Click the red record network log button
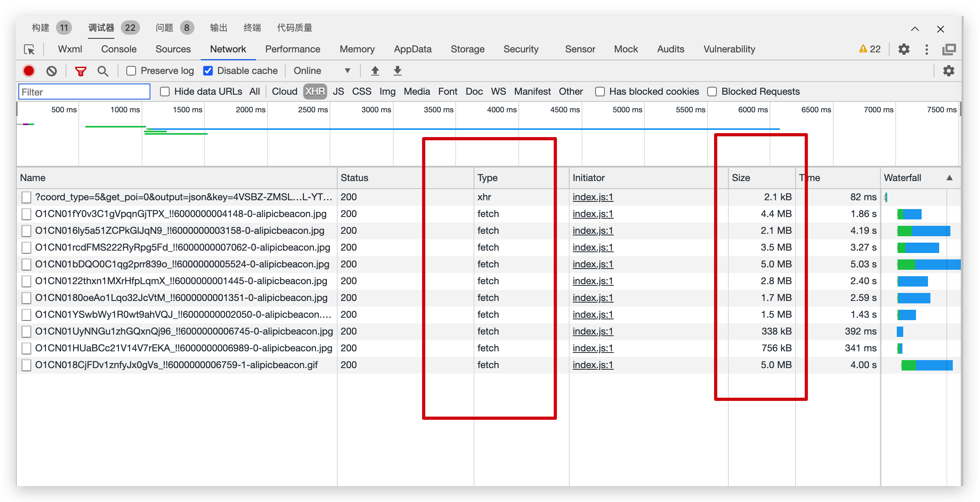The height and width of the screenshot is (502, 980). coord(29,71)
